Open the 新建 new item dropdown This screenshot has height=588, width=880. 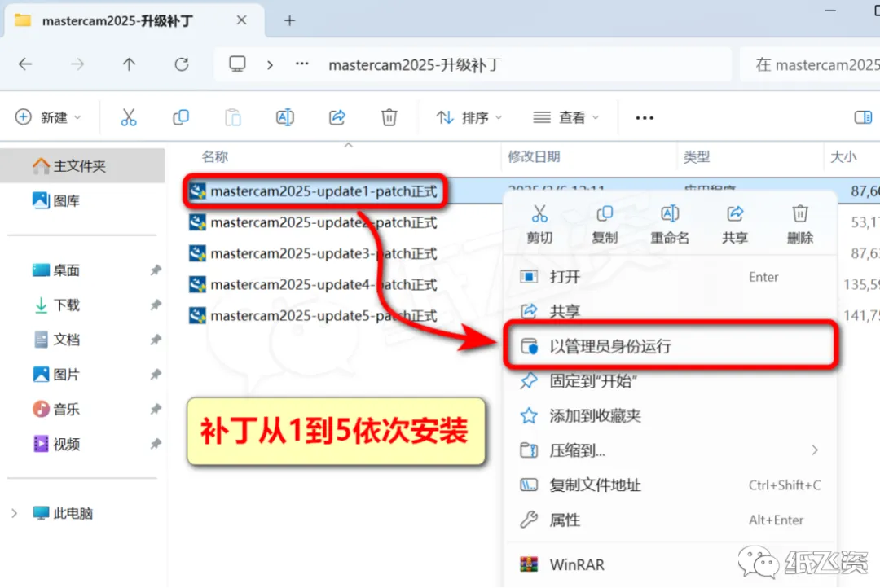click(x=48, y=117)
